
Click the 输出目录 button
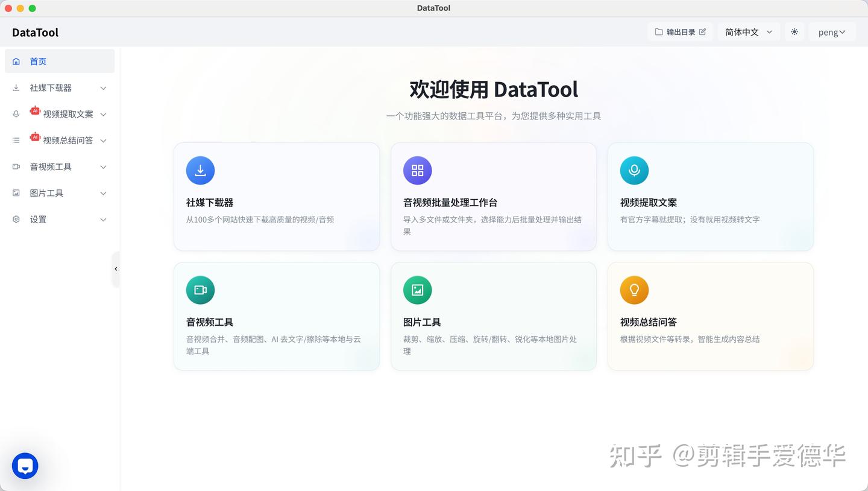[x=681, y=32]
